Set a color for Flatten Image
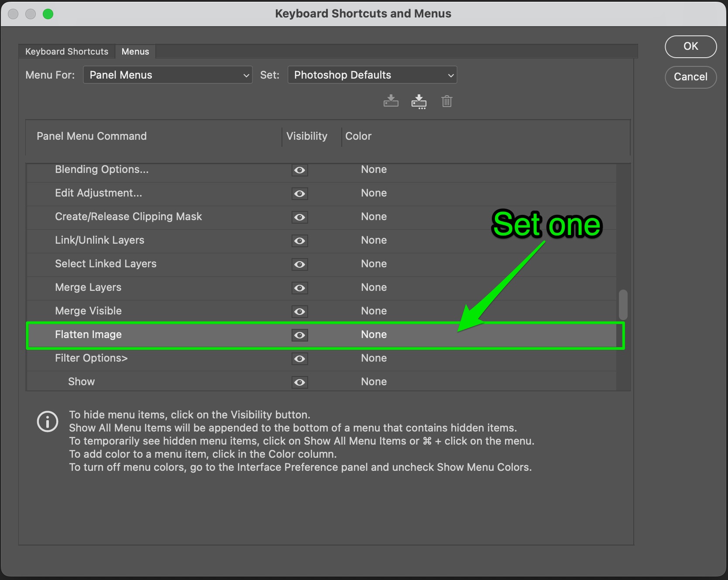728x580 pixels. pos(374,335)
